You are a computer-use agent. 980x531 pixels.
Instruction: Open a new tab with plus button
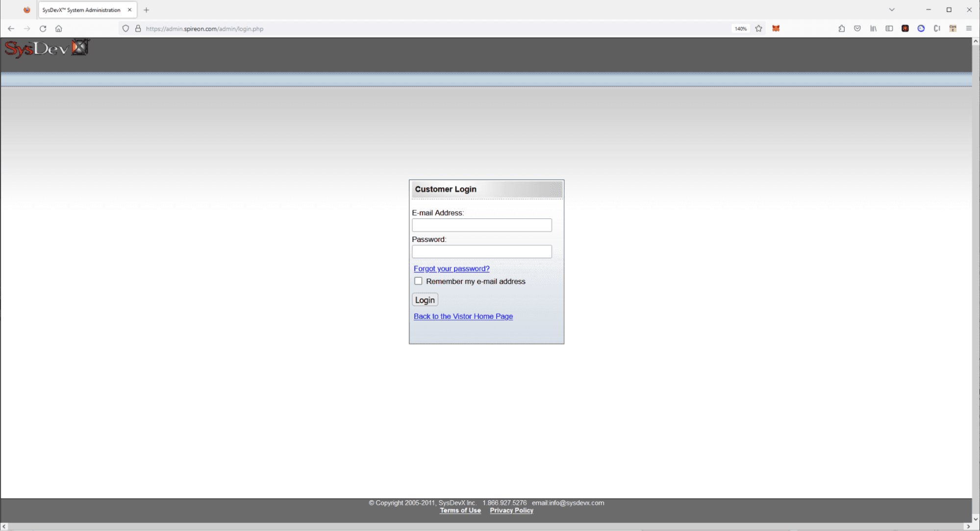pos(146,10)
